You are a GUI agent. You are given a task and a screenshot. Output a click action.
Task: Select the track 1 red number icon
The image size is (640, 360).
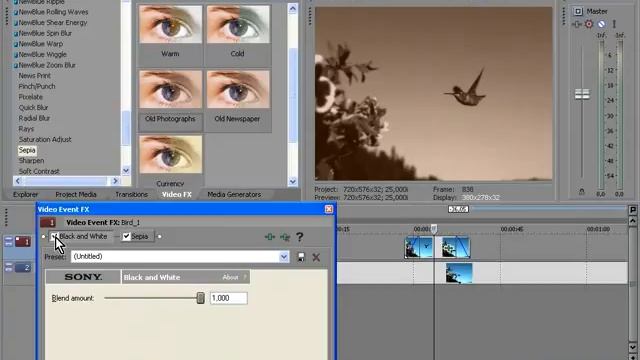pos(23,242)
